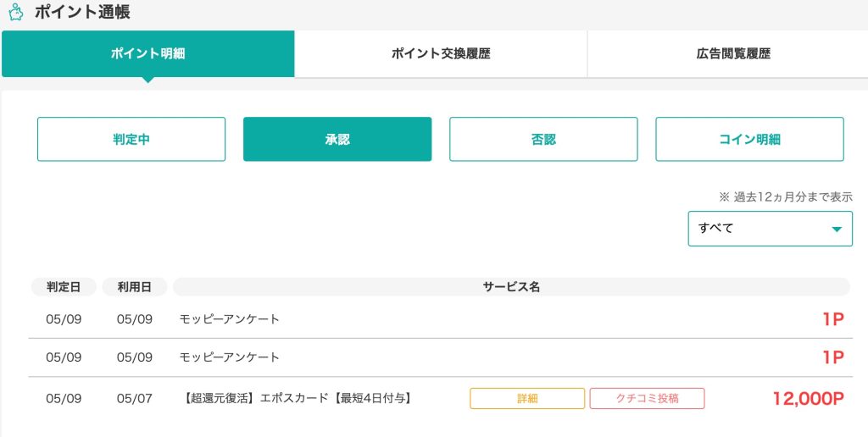The width and height of the screenshot is (868, 437).
Task: Select the 承認 filter button
Action: (x=337, y=140)
